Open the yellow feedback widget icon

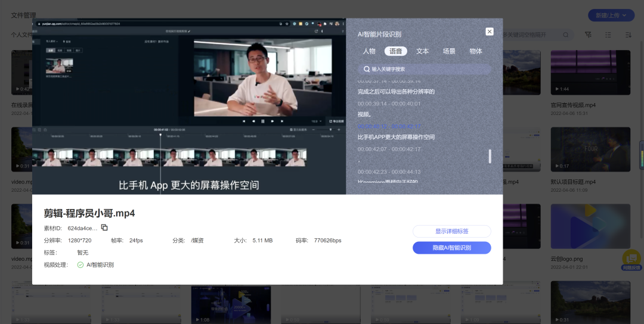631,258
